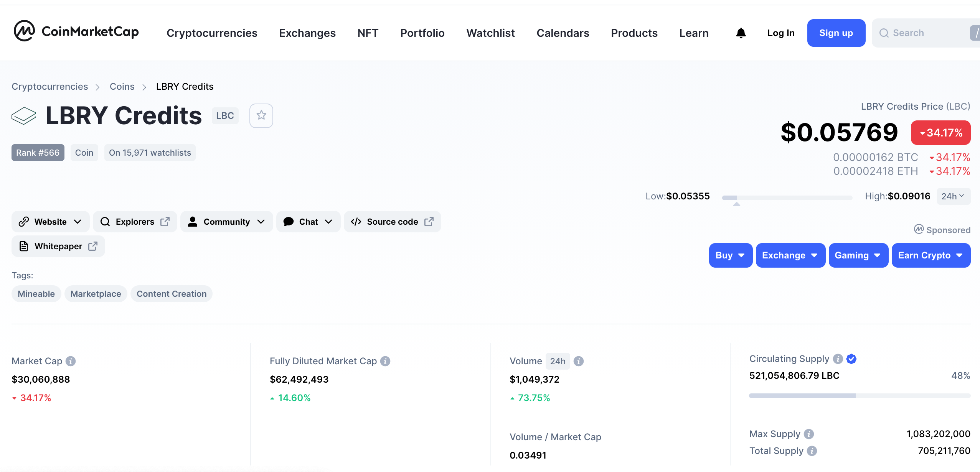Click the Market Cap info tooltip icon

click(x=71, y=361)
